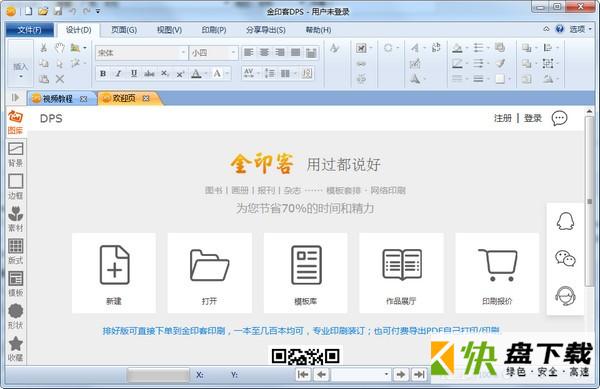Switch to the 分享导出(S) ribbon tab
The image size is (600, 389).
point(266,30)
